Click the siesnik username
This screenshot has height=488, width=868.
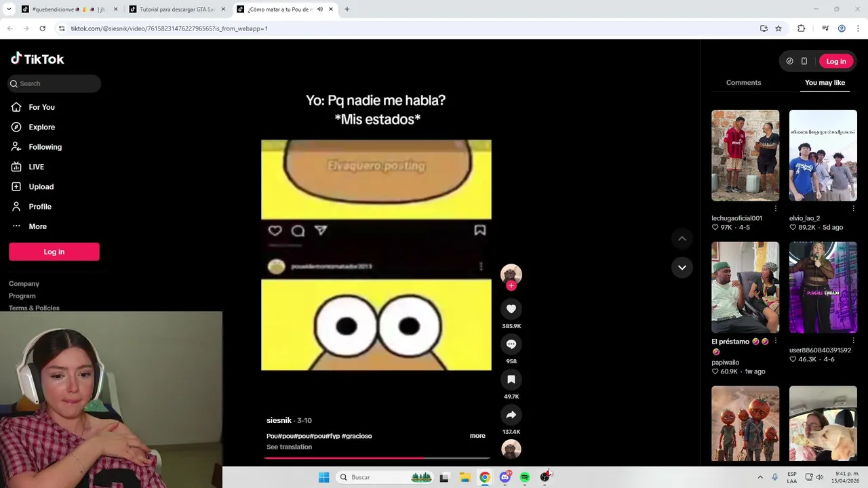pyautogui.click(x=279, y=420)
